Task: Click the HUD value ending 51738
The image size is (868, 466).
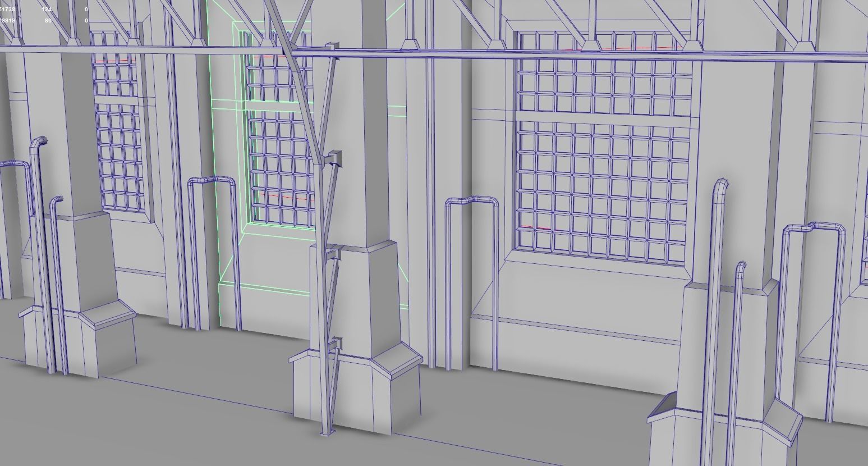Action: coord(7,10)
